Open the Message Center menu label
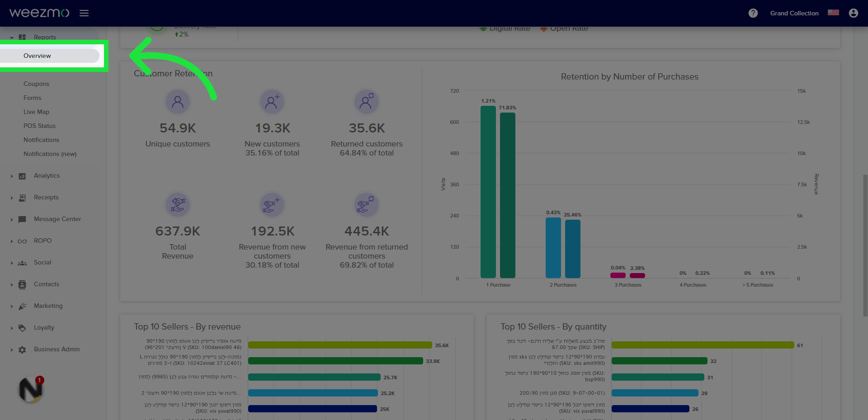 click(57, 219)
